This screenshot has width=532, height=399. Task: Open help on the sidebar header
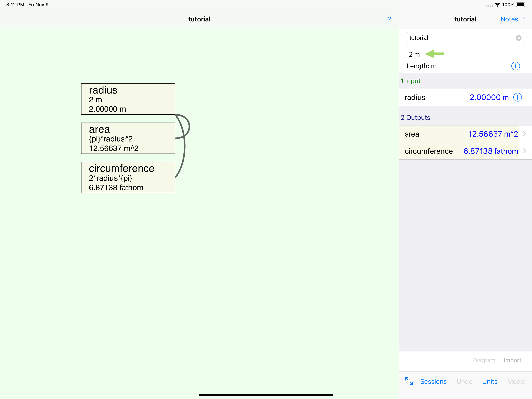click(524, 19)
